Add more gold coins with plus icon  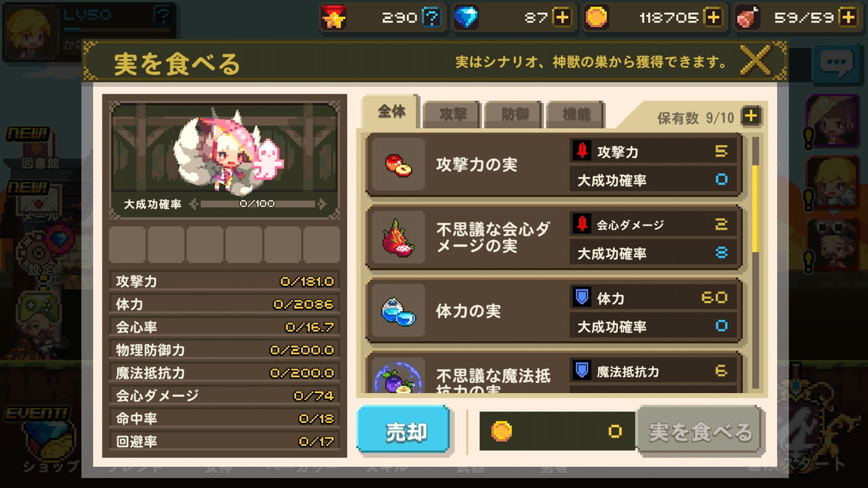click(713, 18)
